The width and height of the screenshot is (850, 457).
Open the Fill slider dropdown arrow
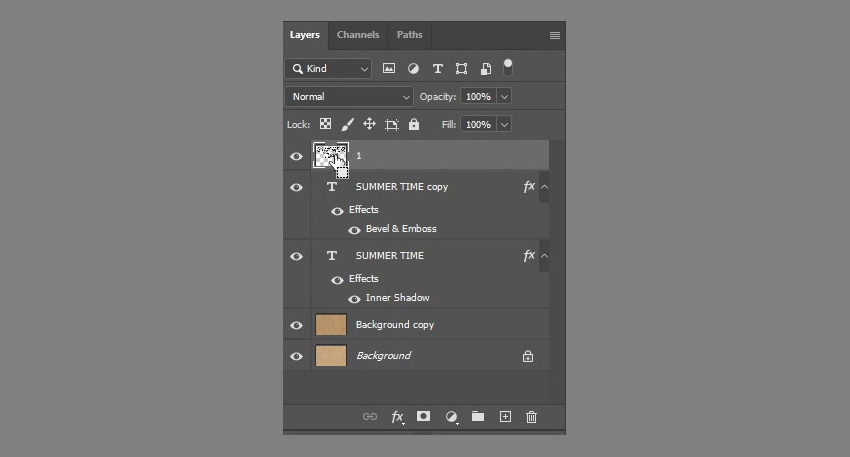[x=504, y=125]
